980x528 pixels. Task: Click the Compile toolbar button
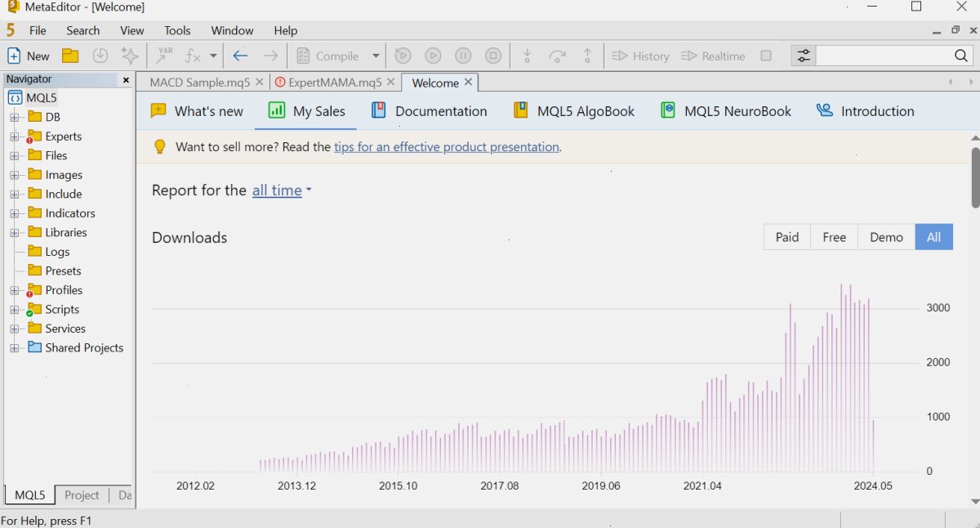point(327,56)
